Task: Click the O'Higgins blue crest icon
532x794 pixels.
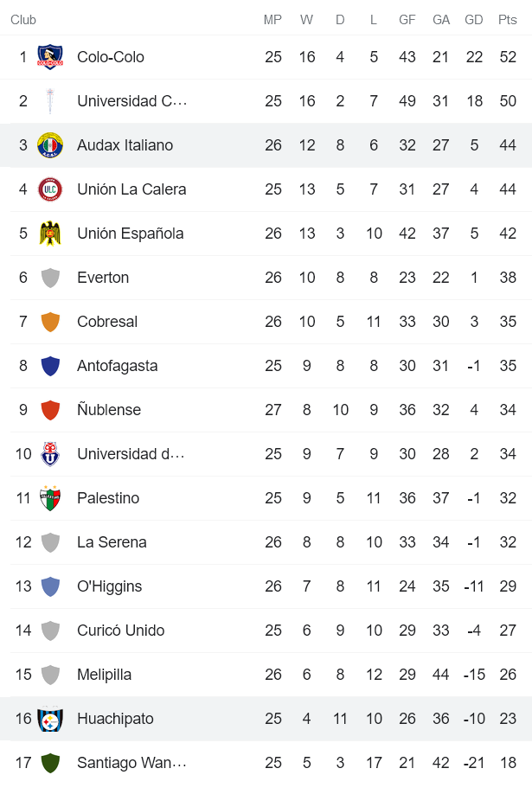Action: pyautogui.click(x=48, y=586)
